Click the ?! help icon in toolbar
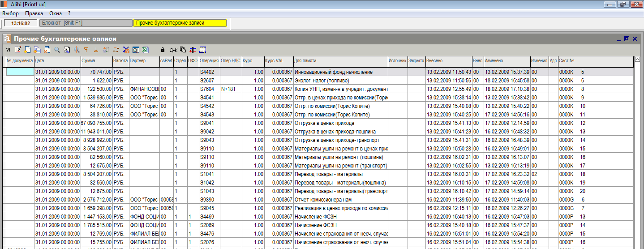 tap(8, 50)
